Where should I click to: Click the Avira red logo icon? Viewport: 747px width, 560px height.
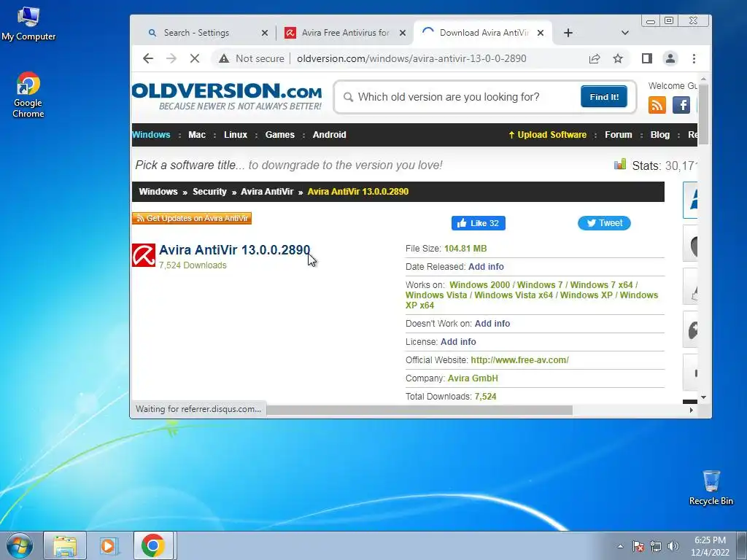[x=144, y=255]
